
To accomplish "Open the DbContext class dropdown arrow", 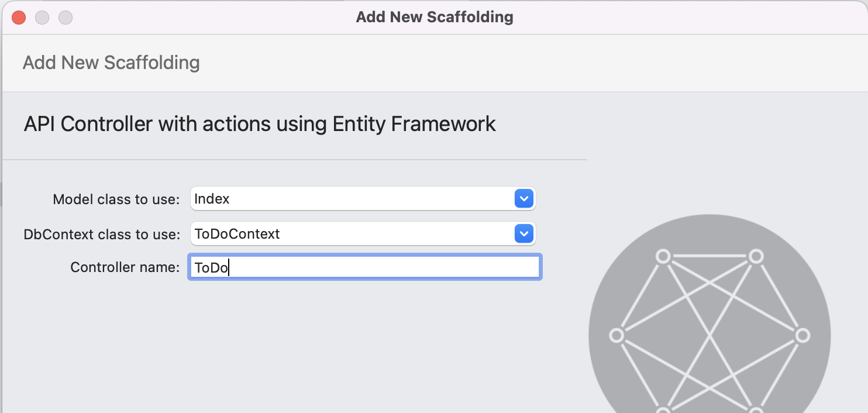I will 523,234.
